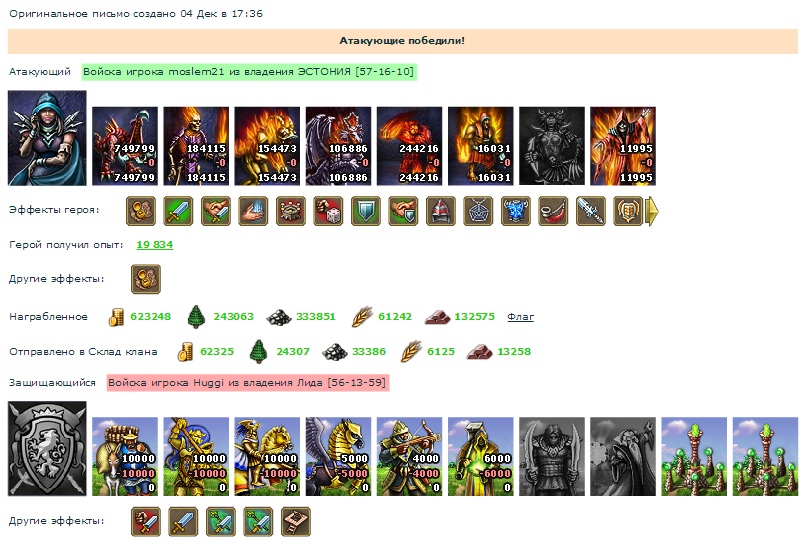
Task: Select the red horn hero effect icon
Action: click(553, 211)
